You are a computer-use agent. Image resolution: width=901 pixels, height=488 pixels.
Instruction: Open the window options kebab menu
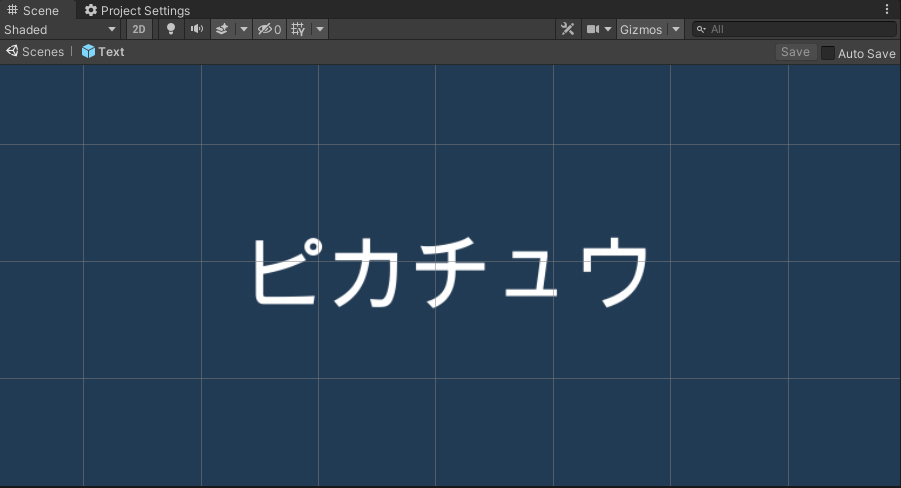click(x=887, y=9)
